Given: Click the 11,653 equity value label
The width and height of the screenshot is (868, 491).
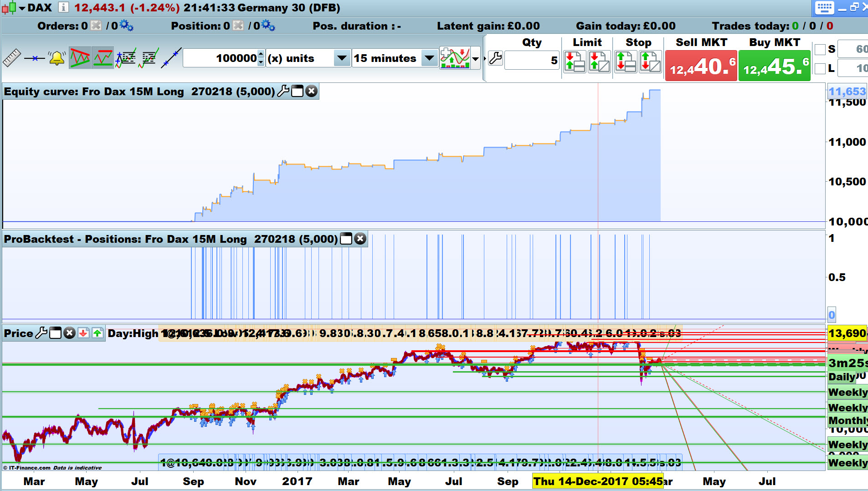Looking at the screenshot, I should click(847, 92).
